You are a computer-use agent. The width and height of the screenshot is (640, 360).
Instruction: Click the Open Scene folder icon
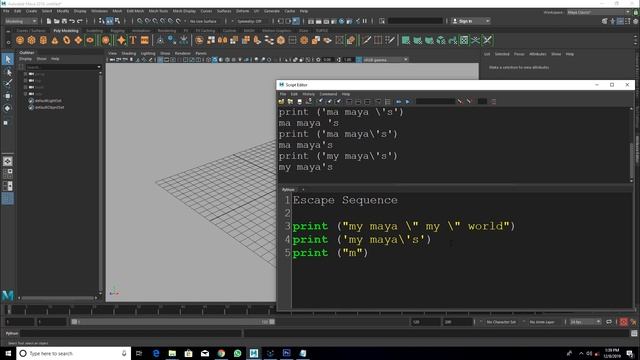[57, 21]
